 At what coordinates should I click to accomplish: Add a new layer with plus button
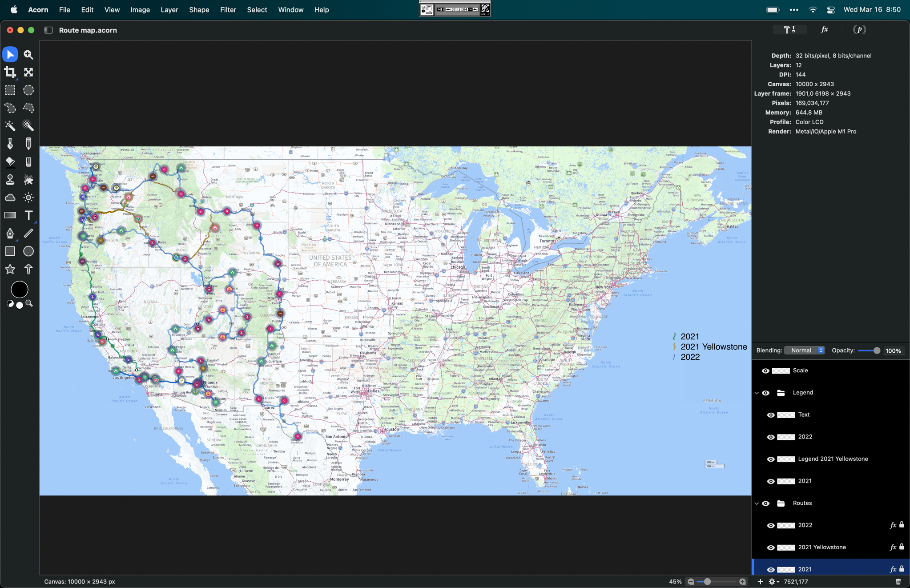[x=760, y=581]
